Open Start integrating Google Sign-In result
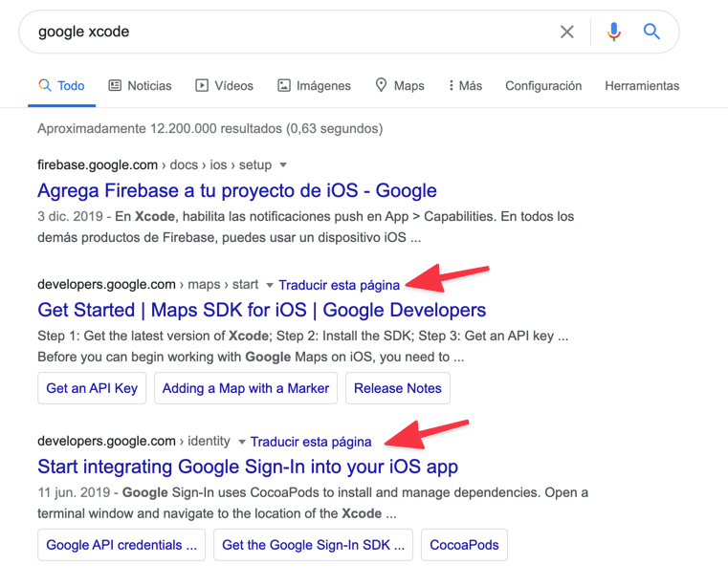This screenshot has width=728, height=587. coord(248,467)
